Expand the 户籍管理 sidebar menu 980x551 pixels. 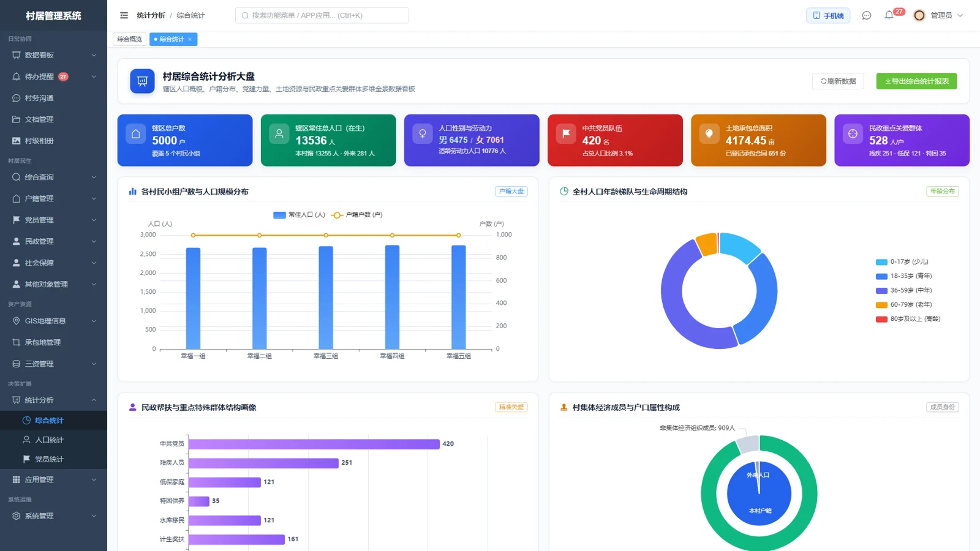[x=53, y=198]
